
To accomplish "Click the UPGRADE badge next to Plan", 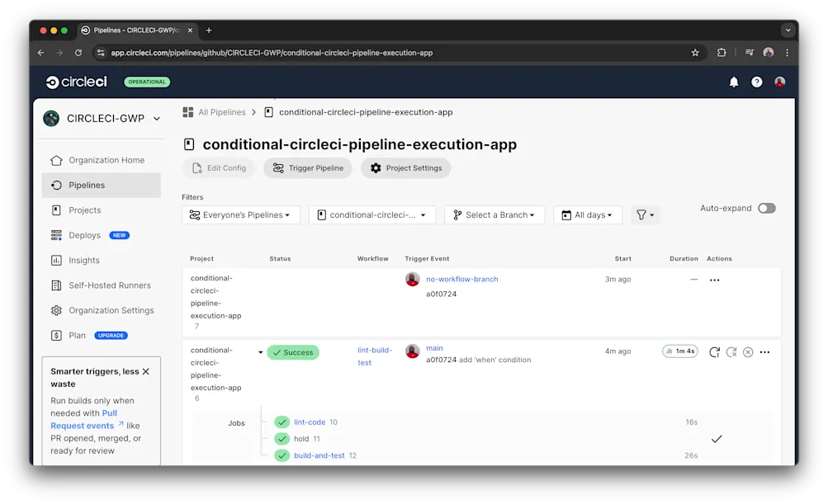I will [111, 336].
